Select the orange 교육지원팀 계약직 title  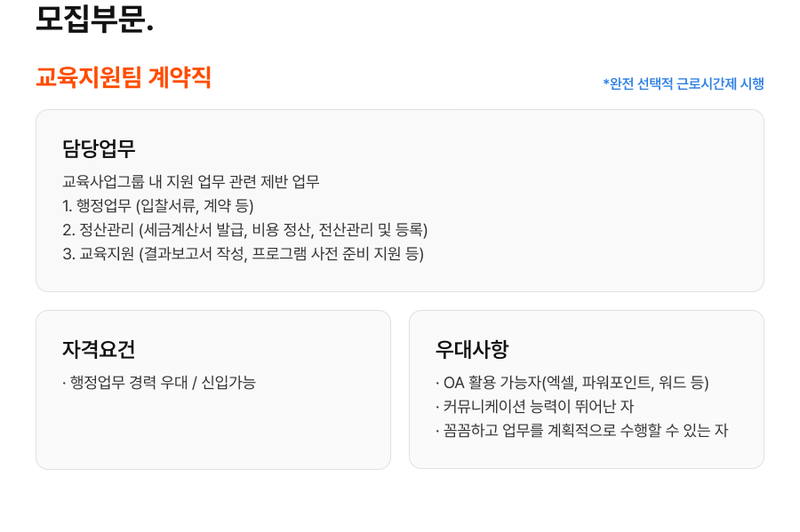tap(123, 77)
